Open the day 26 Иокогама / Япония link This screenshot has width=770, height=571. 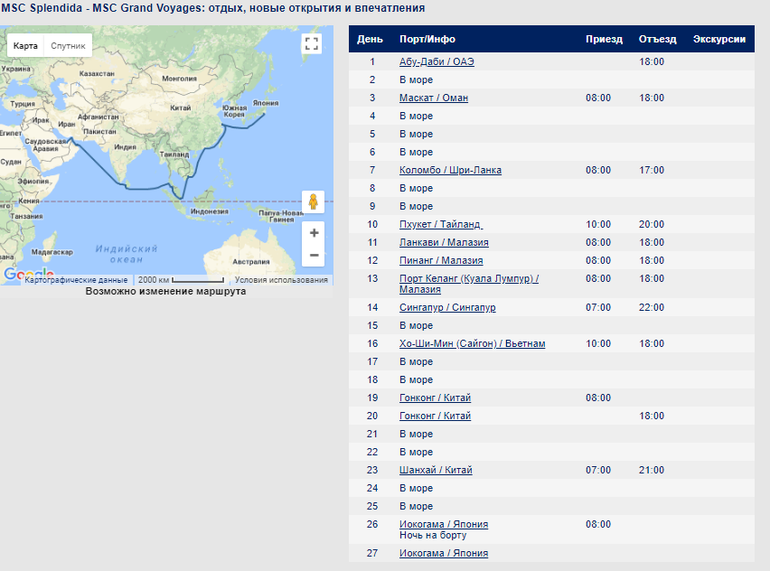[443, 524]
